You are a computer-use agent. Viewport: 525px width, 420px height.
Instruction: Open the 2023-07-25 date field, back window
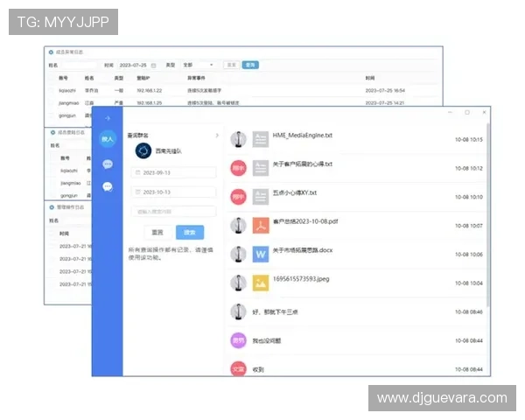pyautogui.click(x=137, y=65)
